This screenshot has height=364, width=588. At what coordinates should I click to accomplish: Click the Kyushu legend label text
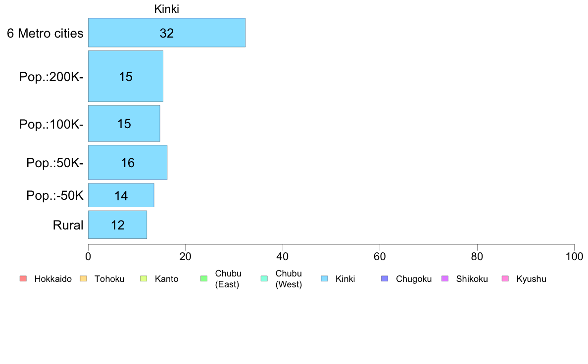[x=531, y=279]
